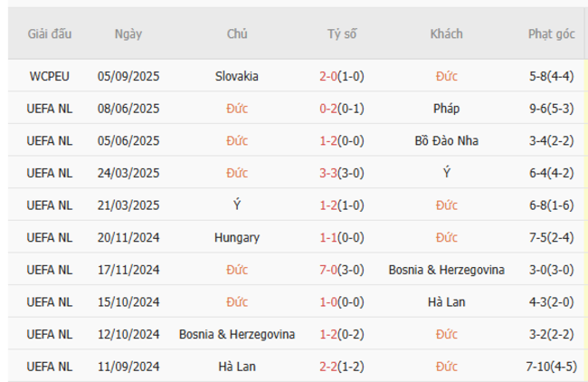
Task: Open away team Pháp link
Action: 446,109
